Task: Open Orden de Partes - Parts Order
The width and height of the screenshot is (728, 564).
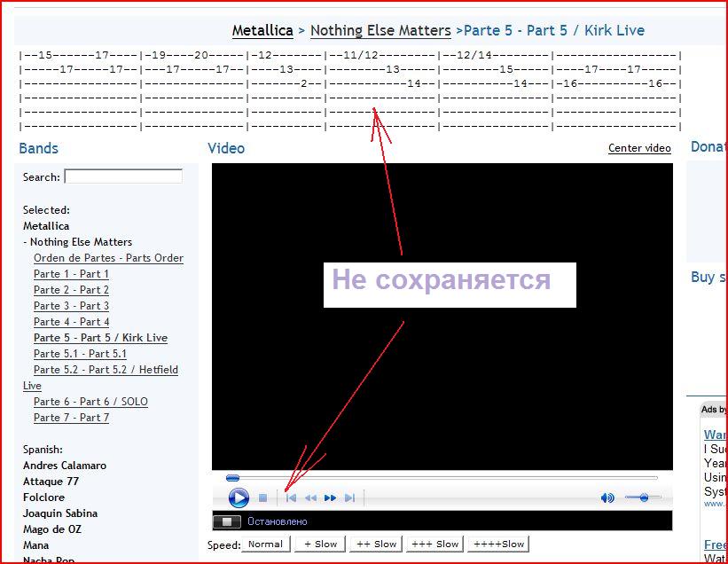Action: (109, 258)
